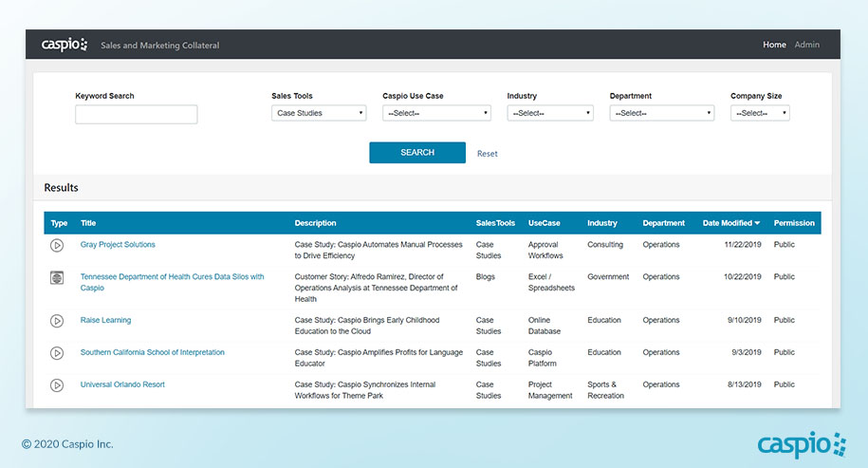Go to the Home menu item
The height and width of the screenshot is (468, 868).
coord(774,45)
